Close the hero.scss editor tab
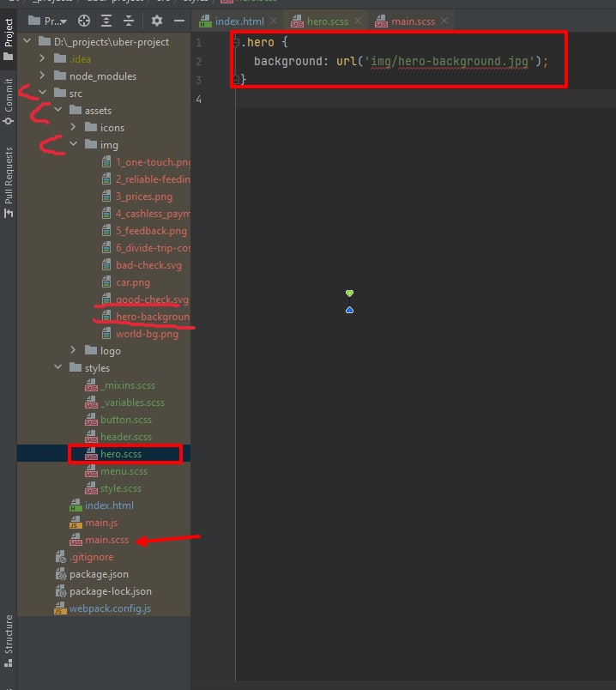Image resolution: width=616 pixels, height=690 pixels. pos(358,21)
